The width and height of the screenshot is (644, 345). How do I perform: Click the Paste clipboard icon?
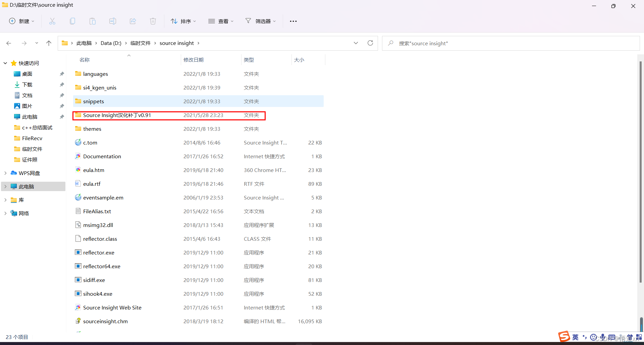pos(93,21)
